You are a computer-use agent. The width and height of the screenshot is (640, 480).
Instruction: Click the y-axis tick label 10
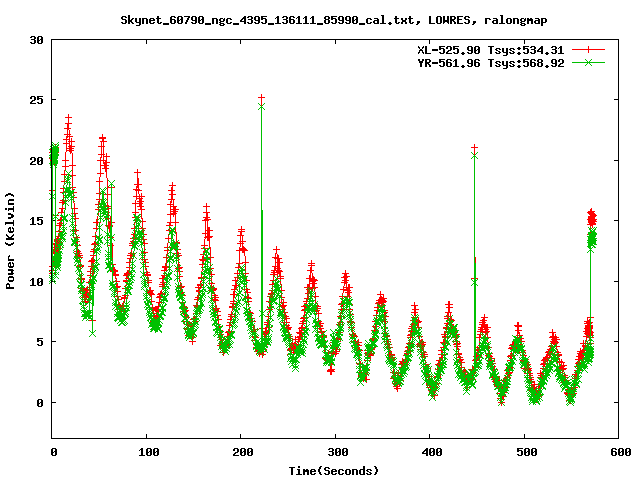tap(36, 282)
